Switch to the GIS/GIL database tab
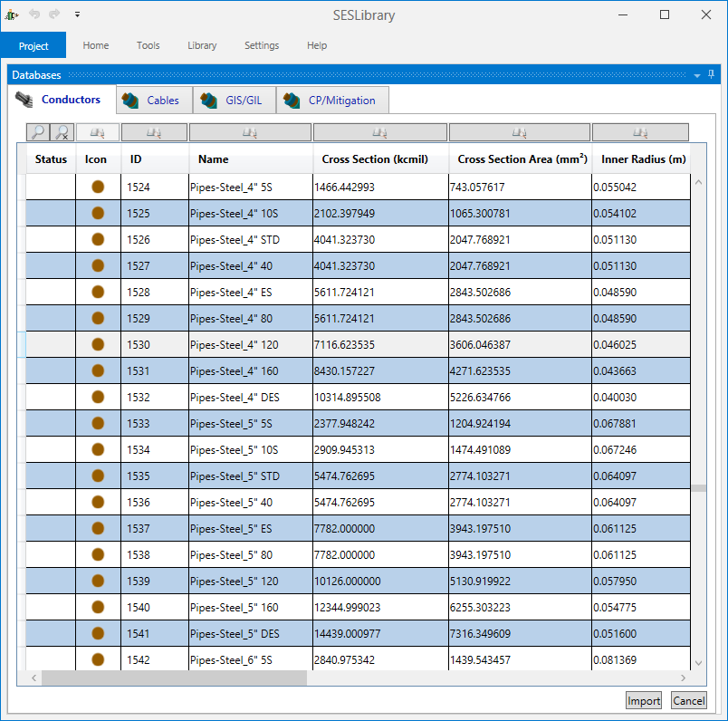The width and height of the screenshot is (728, 721). pyautogui.click(x=235, y=100)
